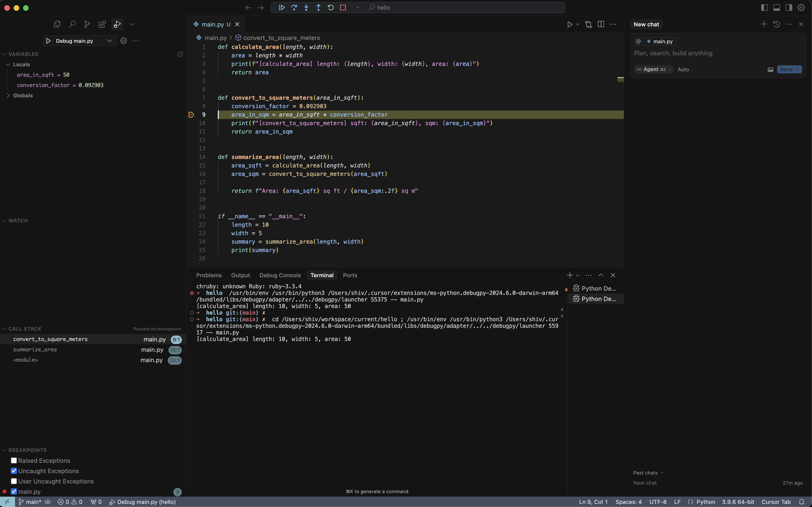Open settings gear in title bar
Image resolution: width=812 pixels, height=507 pixels.
[x=801, y=7]
